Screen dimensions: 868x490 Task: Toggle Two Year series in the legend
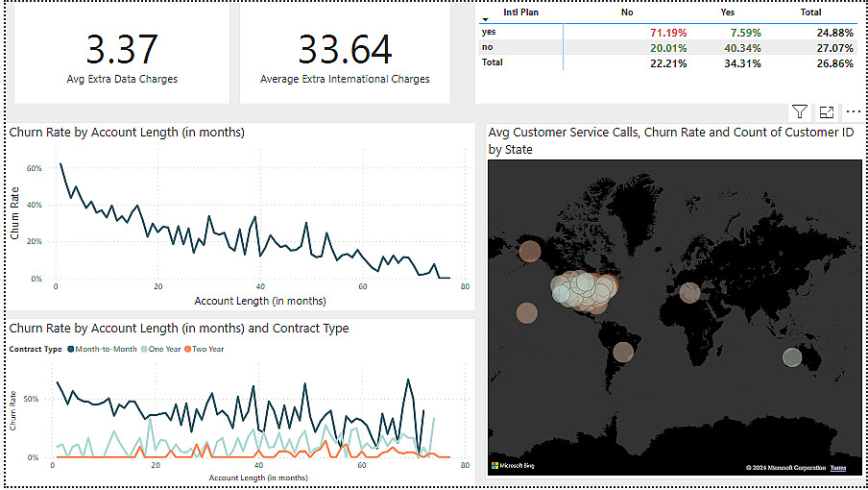(x=206, y=349)
